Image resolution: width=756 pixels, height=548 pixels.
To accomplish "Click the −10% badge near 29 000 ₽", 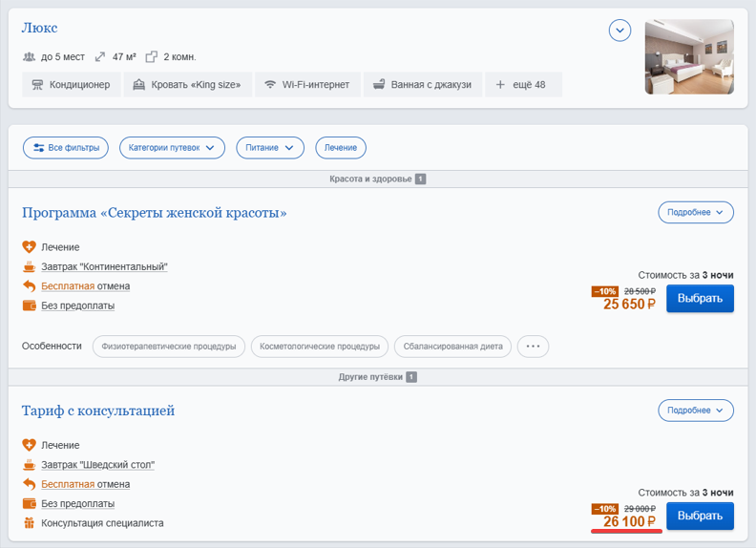I will click(x=604, y=509).
